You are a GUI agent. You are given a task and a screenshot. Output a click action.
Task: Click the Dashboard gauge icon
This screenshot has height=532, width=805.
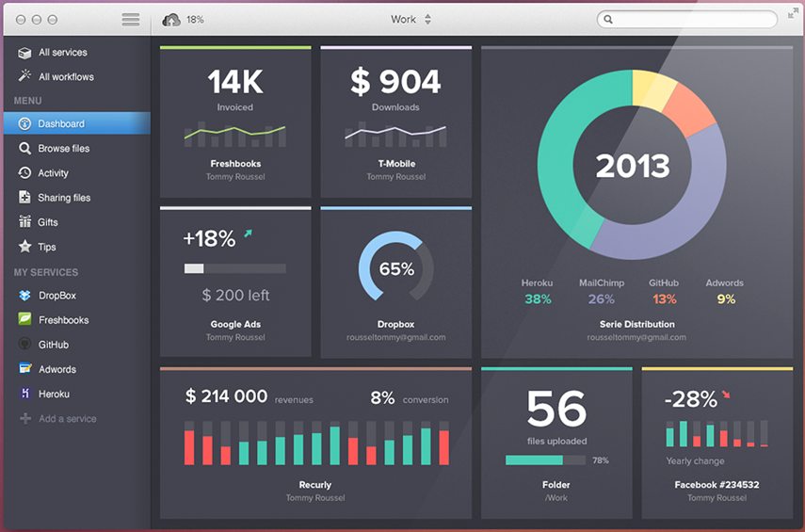click(x=24, y=123)
